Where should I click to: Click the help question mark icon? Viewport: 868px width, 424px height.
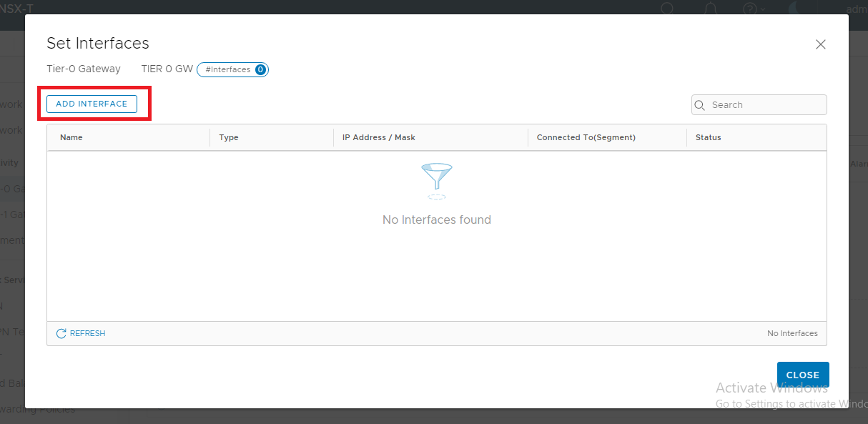coord(749,9)
